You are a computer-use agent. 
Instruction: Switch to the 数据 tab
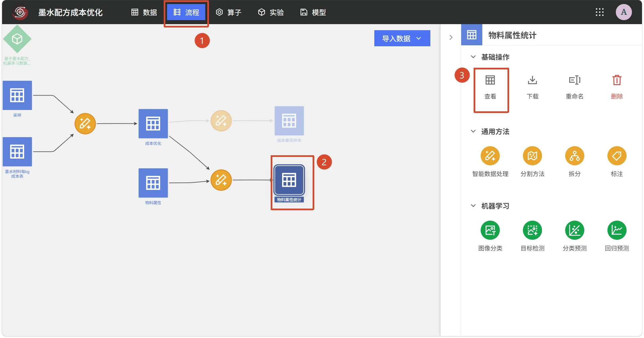pos(144,12)
